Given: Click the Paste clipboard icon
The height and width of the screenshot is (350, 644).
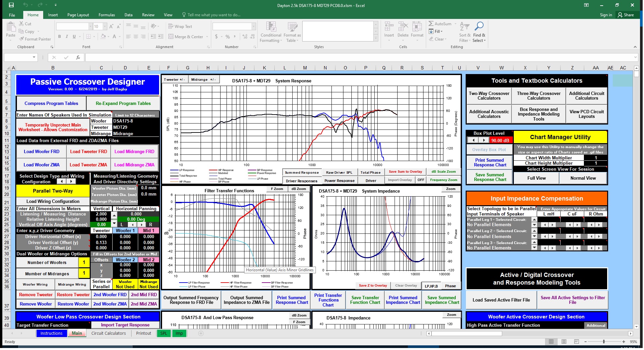Looking at the screenshot, I should [x=11, y=27].
